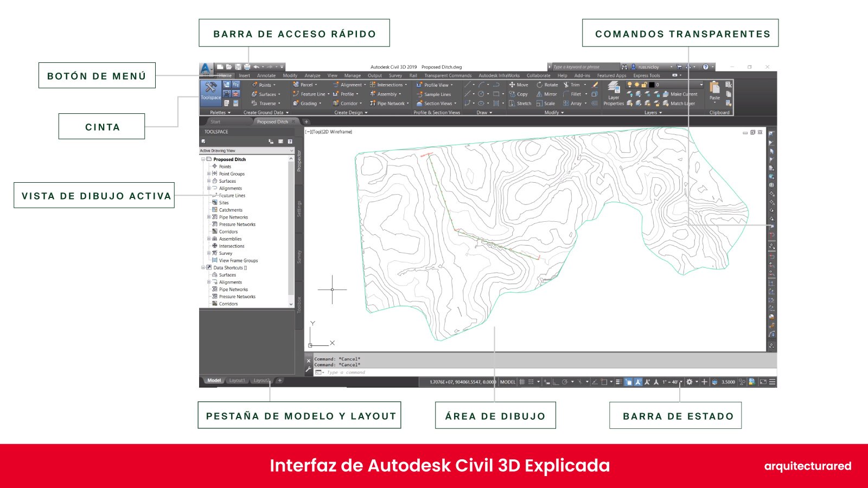
Task: Click the Workspace Switching gear icon
Action: click(x=690, y=382)
